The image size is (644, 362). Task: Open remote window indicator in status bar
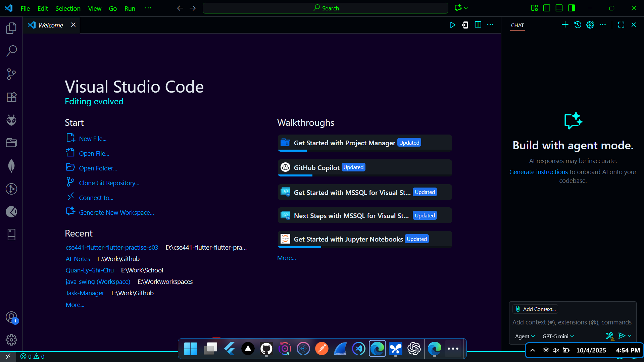coord(8,356)
